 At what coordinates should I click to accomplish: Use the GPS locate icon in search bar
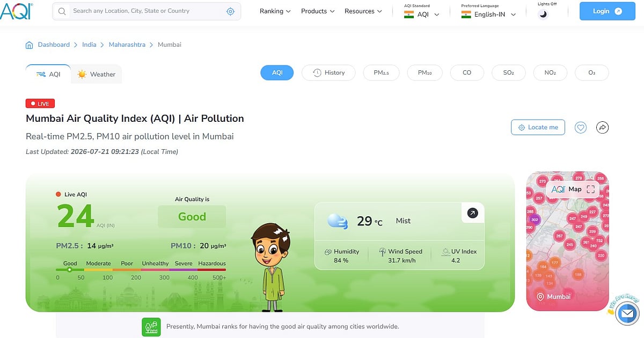(x=230, y=11)
